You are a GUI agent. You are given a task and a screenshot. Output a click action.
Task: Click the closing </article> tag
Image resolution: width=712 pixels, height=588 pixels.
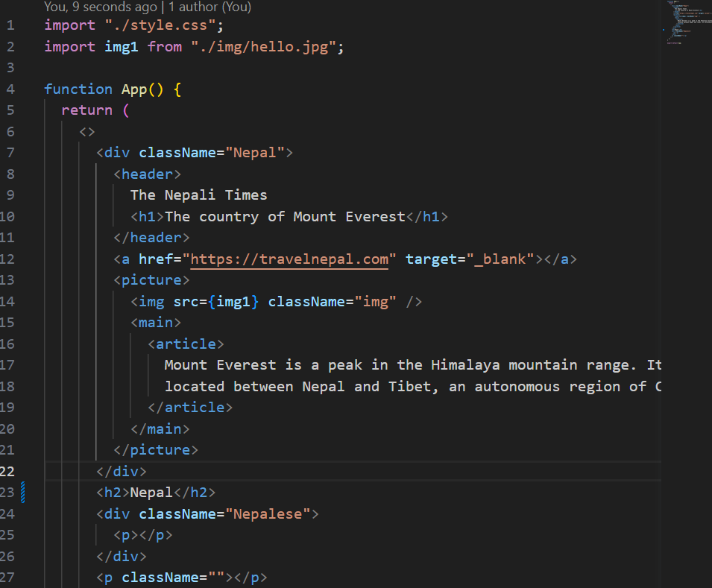190,408
